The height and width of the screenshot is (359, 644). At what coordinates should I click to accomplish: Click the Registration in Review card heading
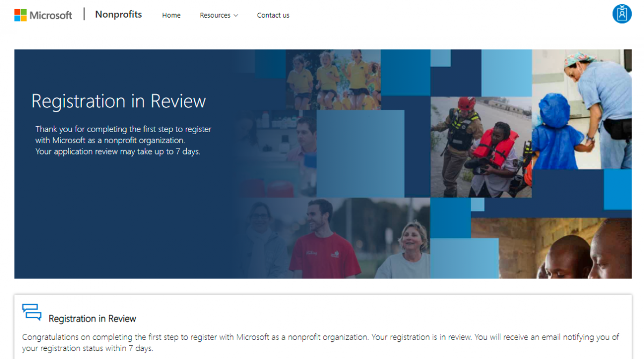coord(92,319)
